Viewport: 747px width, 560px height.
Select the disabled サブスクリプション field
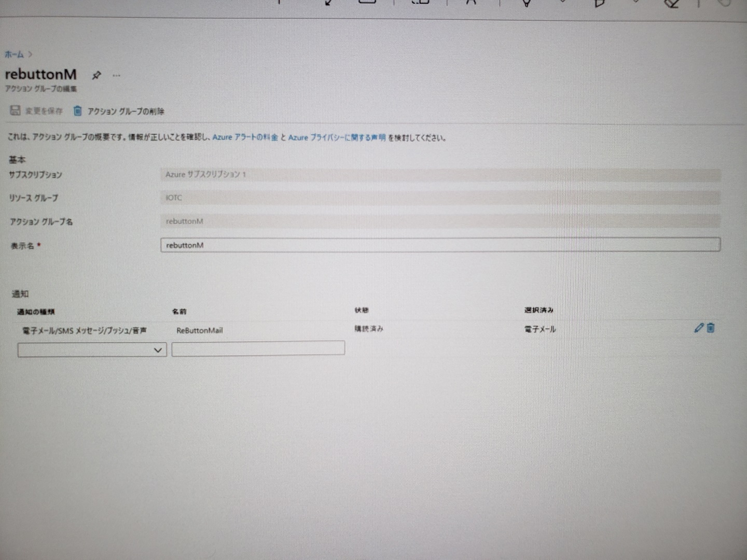point(440,175)
